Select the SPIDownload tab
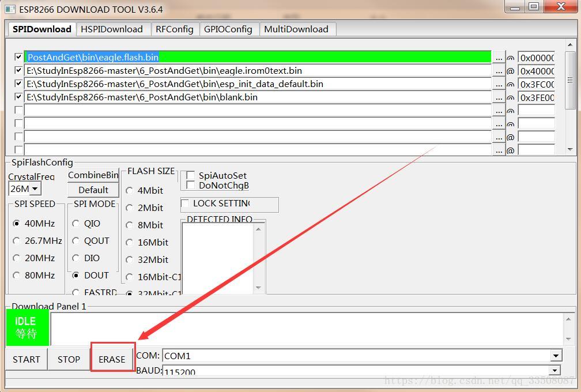The width and height of the screenshot is (581, 392). click(x=42, y=29)
